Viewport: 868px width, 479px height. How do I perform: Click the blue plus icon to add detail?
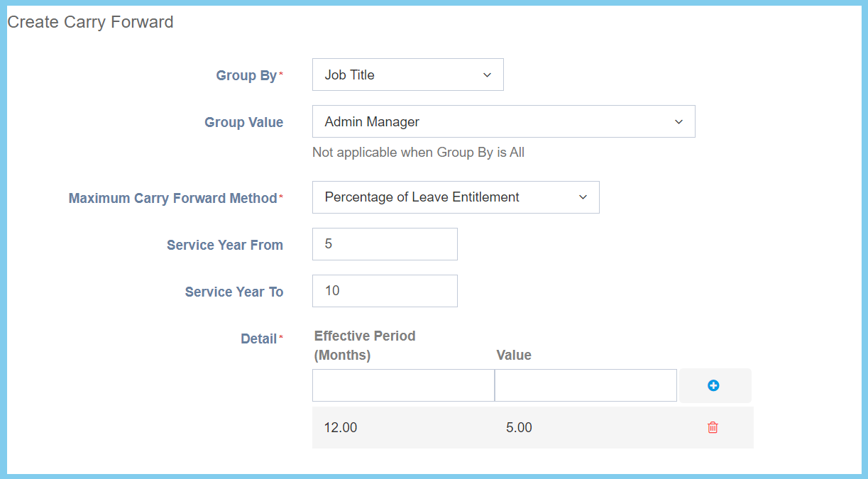714,385
